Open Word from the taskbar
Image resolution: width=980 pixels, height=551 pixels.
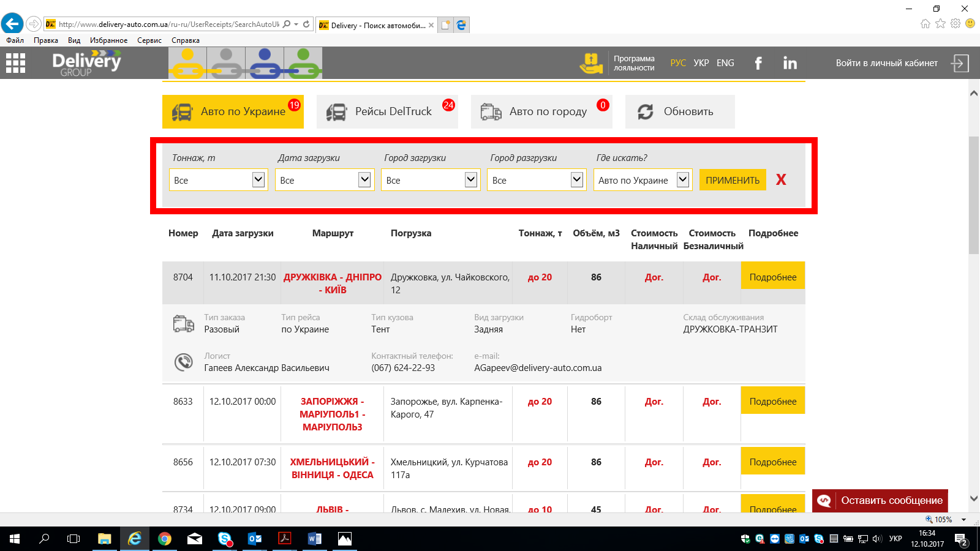click(x=315, y=539)
